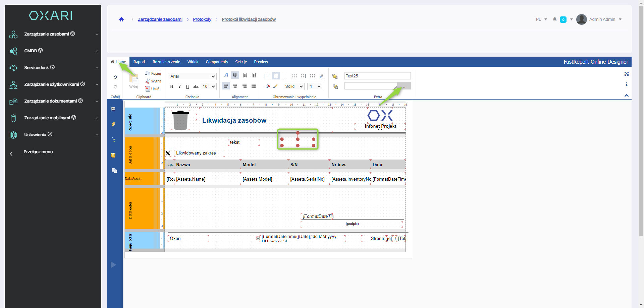This screenshot has height=308, width=644.
Task: Switch to the Raport ribbon tab
Action: click(x=139, y=62)
